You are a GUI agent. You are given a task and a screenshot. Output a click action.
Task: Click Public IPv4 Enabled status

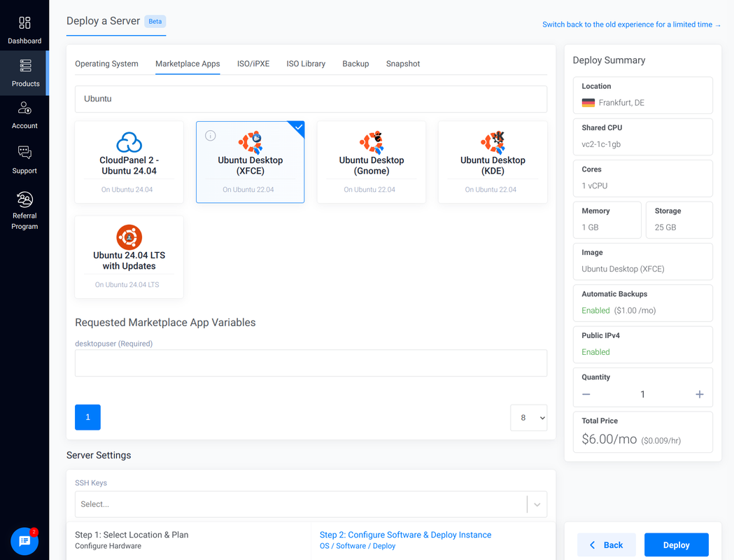(x=595, y=352)
